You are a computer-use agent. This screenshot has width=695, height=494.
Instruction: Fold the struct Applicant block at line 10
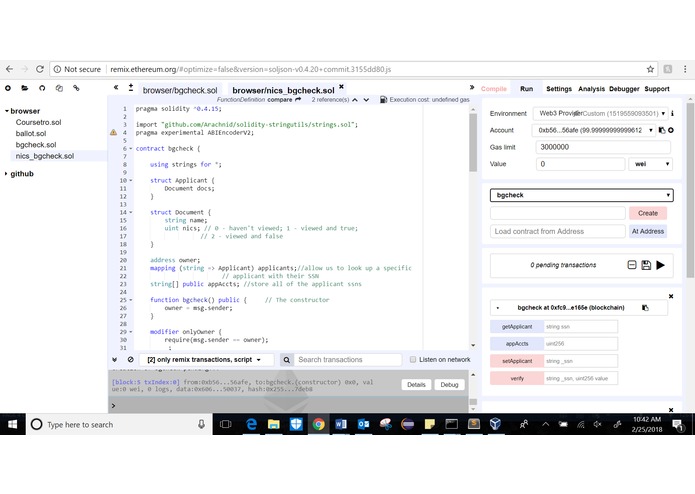[131, 180]
